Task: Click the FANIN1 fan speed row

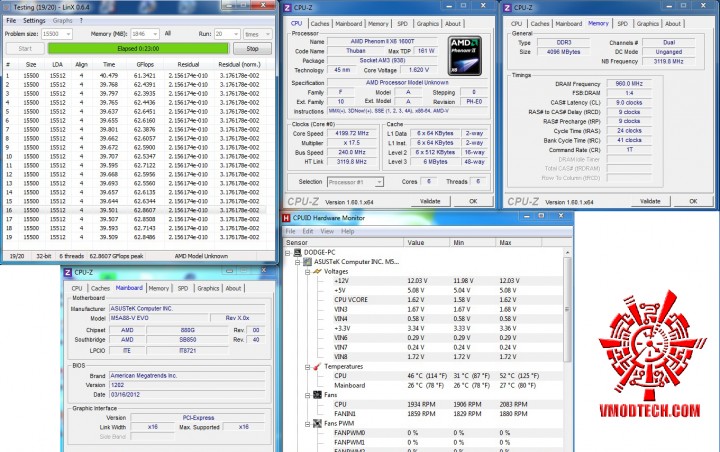Action: pos(424,414)
